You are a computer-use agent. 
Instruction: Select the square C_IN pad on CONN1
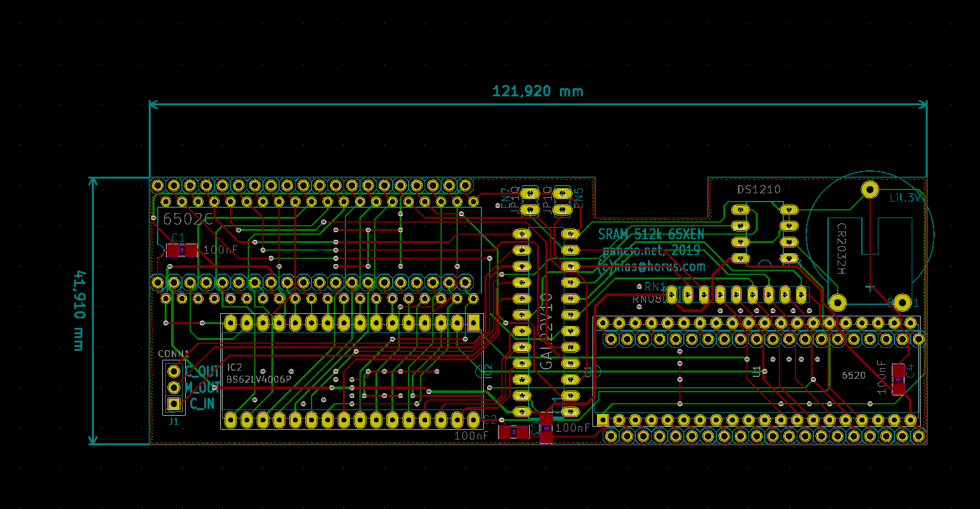[x=174, y=404]
